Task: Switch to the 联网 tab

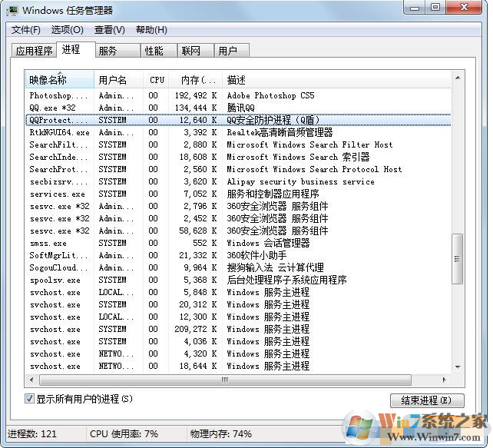Action: pyautogui.click(x=190, y=51)
